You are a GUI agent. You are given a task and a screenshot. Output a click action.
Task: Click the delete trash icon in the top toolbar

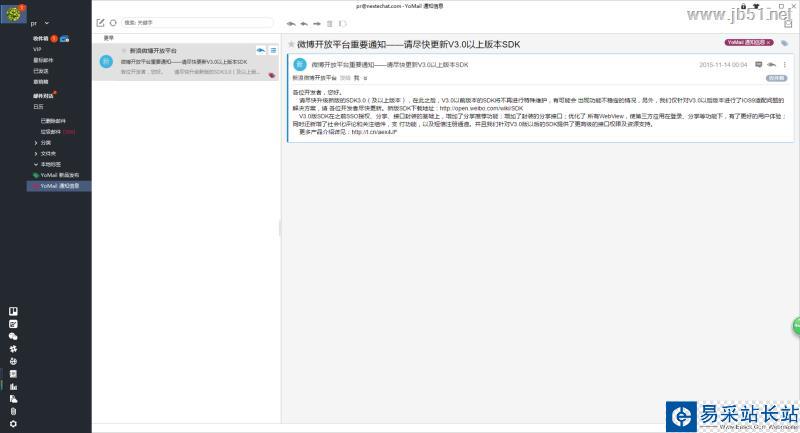coord(330,23)
